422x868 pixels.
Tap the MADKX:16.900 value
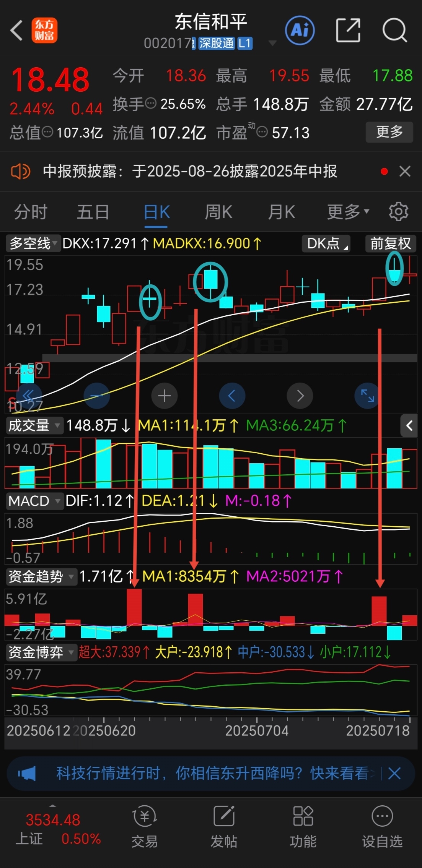tap(208, 243)
